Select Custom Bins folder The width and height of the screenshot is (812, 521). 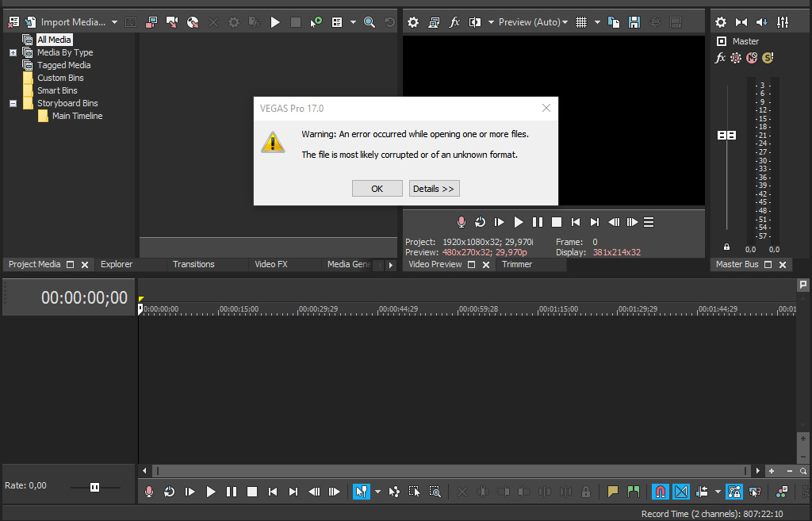tap(60, 78)
